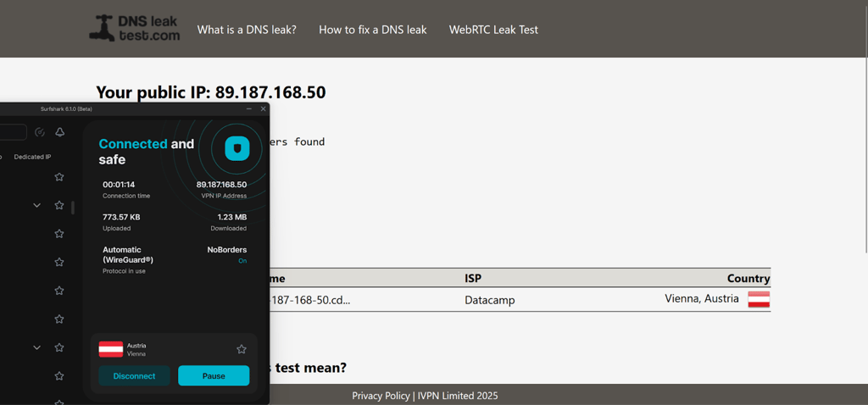Click the Vienna, Austria cell in the table
The width and height of the screenshot is (868, 405).
click(701, 299)
